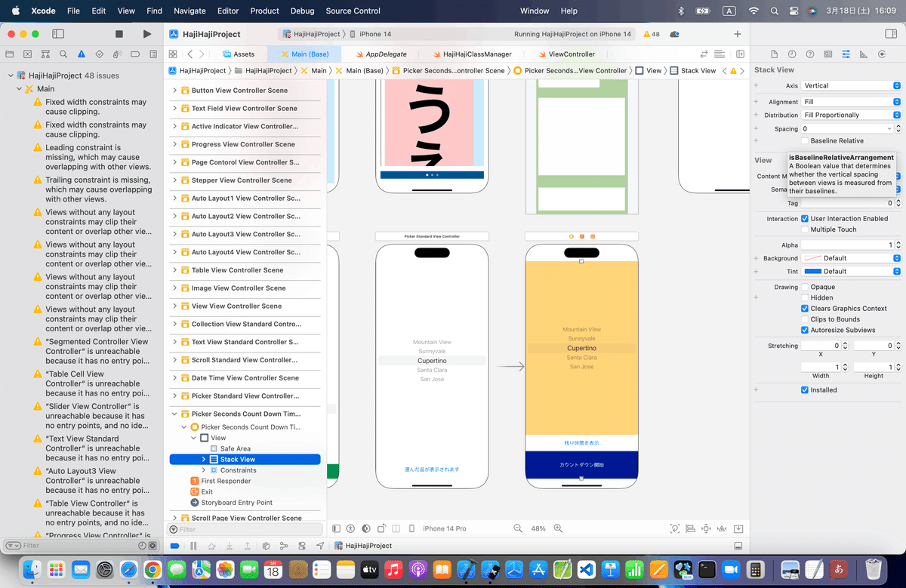Zoom in the storyboard canvas

(559, 529)
